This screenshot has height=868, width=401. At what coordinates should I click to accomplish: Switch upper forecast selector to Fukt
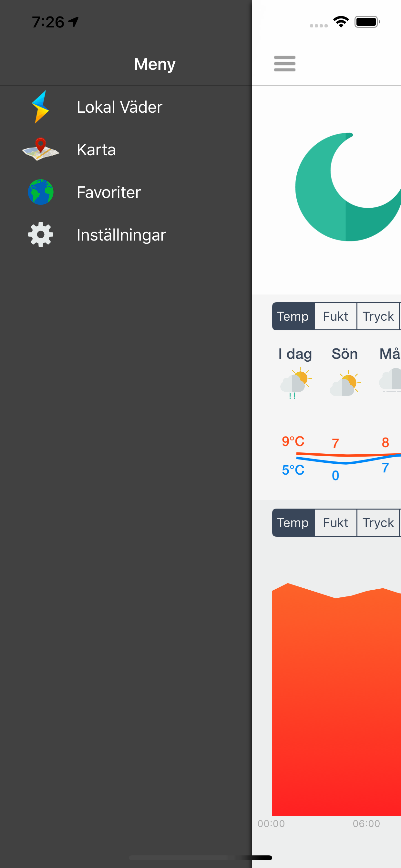pos(335,316)
